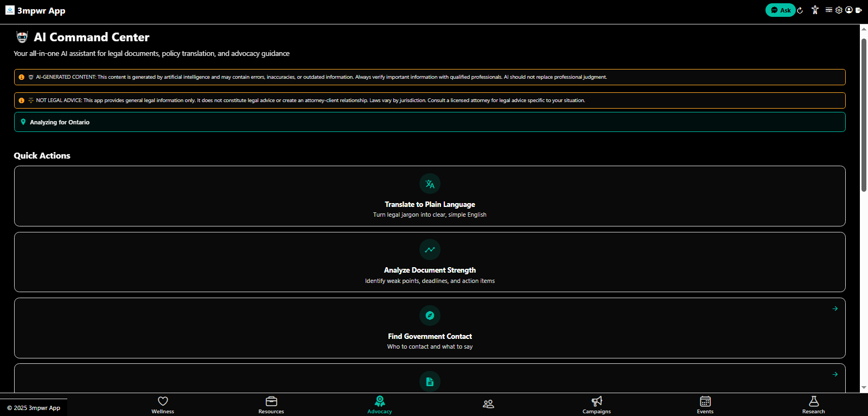Go to the Wellness tab

(x=163, y=405)
